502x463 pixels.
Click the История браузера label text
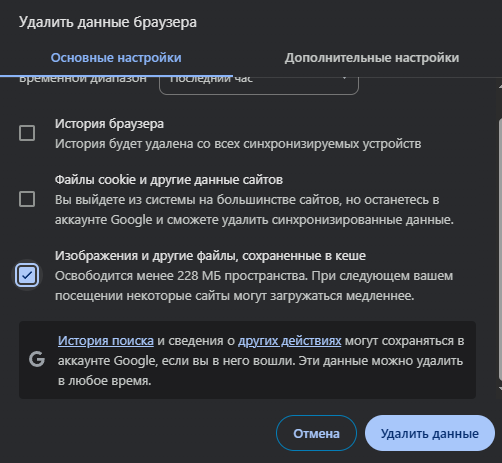tap(109, 124)
